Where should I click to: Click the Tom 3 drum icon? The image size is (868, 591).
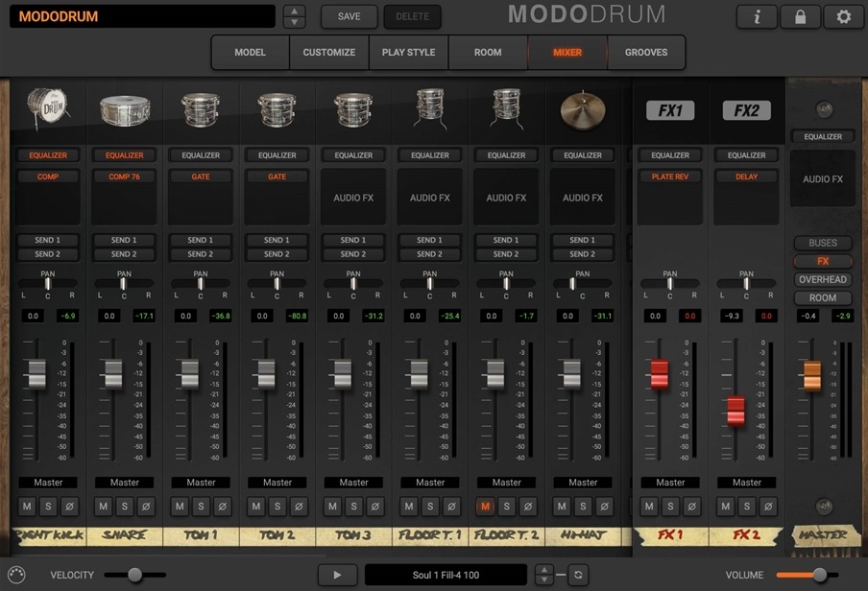(x=353, y=109)
